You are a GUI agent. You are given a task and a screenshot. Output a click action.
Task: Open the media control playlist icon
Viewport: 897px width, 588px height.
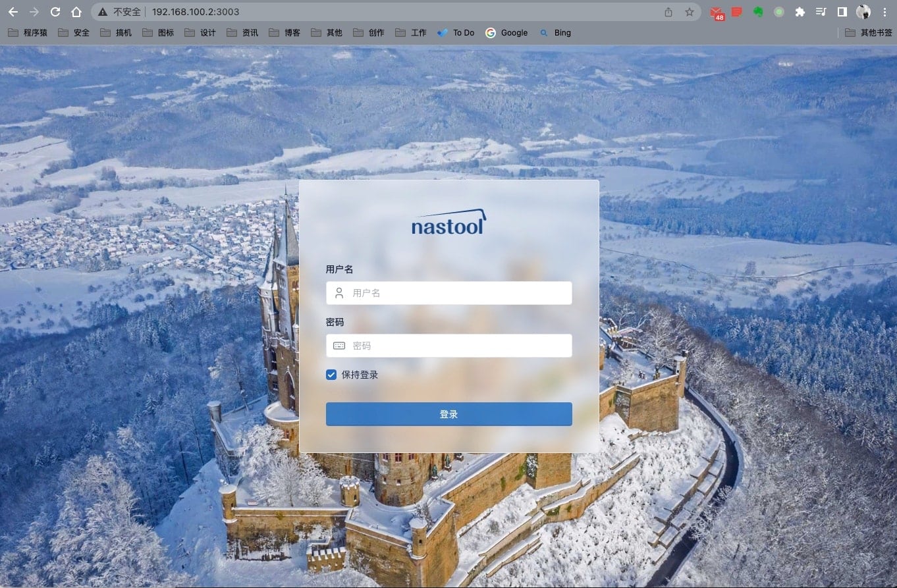(821, 12)
